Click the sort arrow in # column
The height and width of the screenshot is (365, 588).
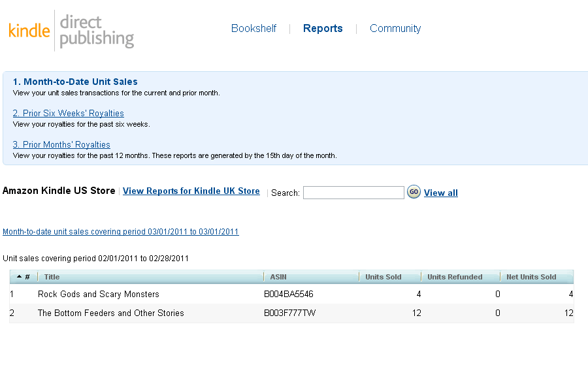(20, 277)
